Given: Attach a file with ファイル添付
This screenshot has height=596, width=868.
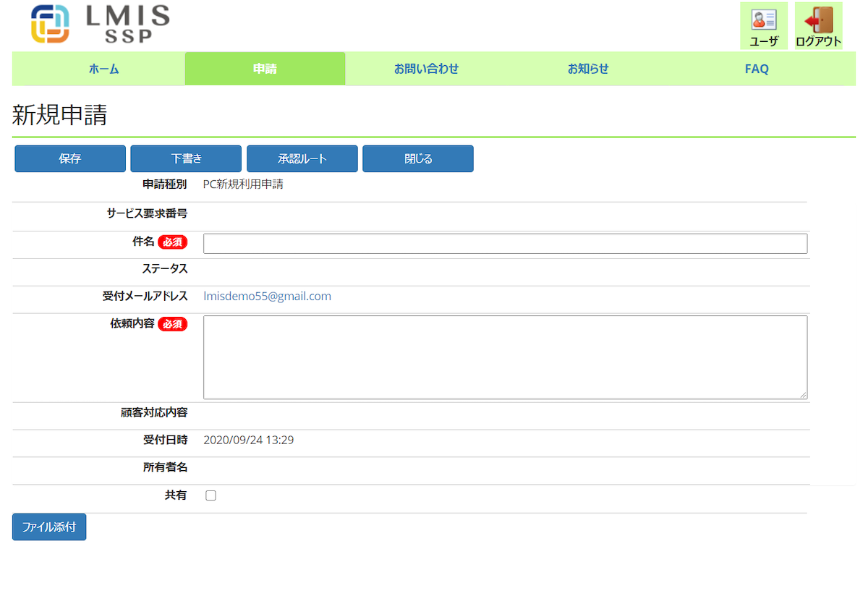Looking at the screenshot, I should [x=49, y=527].
